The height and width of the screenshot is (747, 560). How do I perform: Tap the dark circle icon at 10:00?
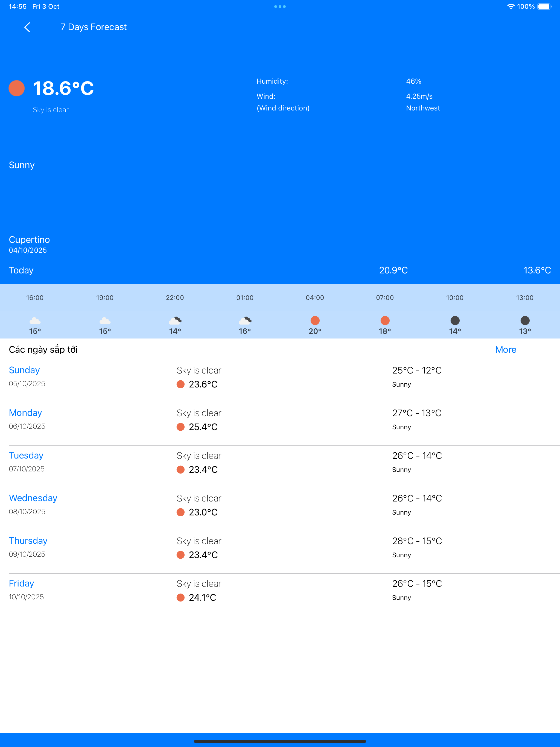(455, 320)
